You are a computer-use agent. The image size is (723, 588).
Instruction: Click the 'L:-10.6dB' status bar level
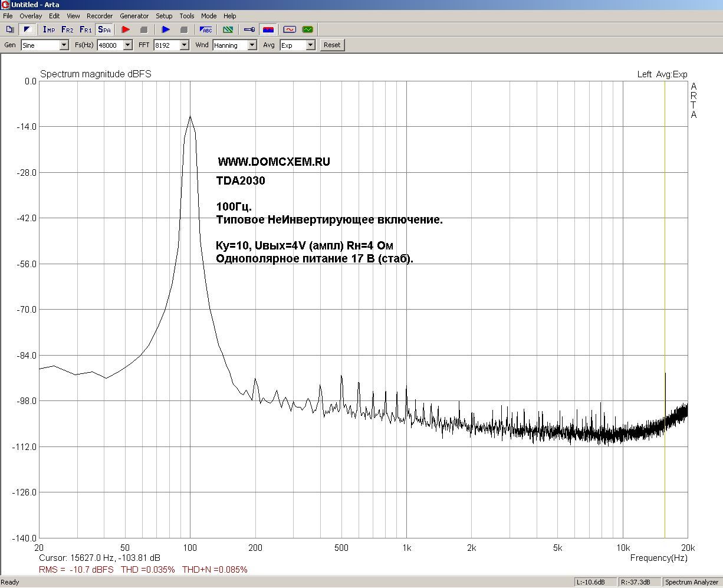pos(596,582)
